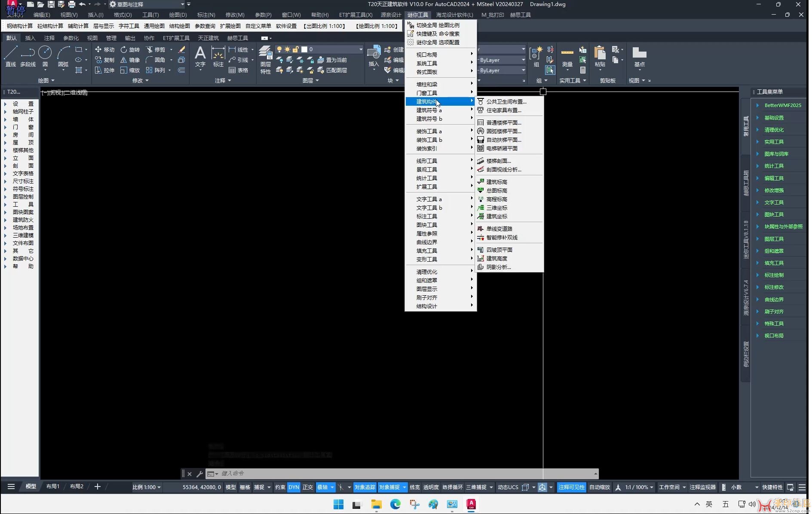This screenshot has width=812, height=514.
Task: Click the customize wrench icon in command line
Action: [x=199, y=474]
